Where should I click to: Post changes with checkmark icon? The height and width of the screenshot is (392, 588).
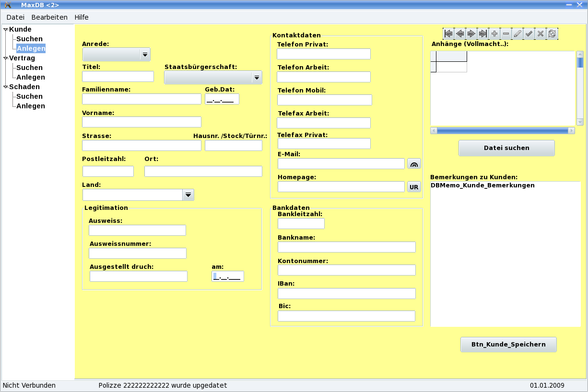click(x=529, y=34)
